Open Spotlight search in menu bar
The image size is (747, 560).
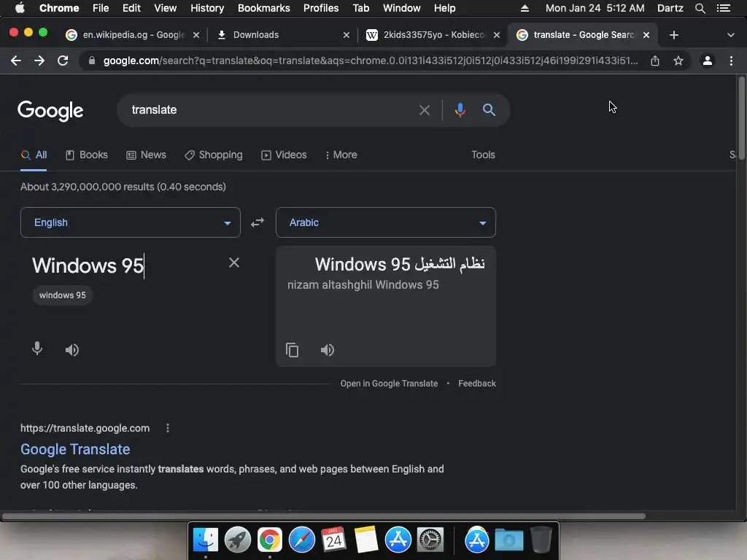click(x=700, y=8)
